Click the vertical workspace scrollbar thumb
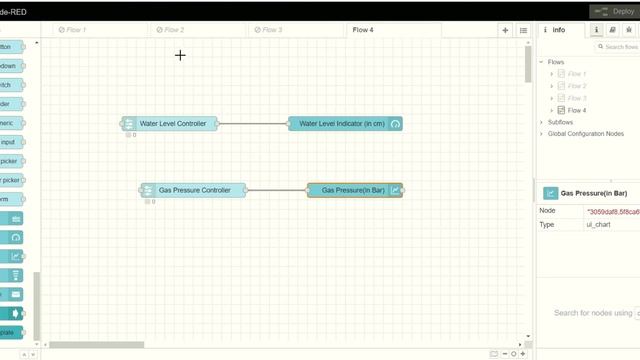Viewport: 640px width, 360px height. coord(528,64)
